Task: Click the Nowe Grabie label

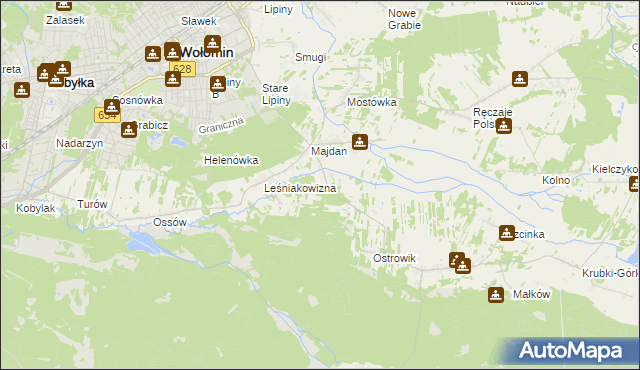Action: pyautogui.click(x=404, y=19)
